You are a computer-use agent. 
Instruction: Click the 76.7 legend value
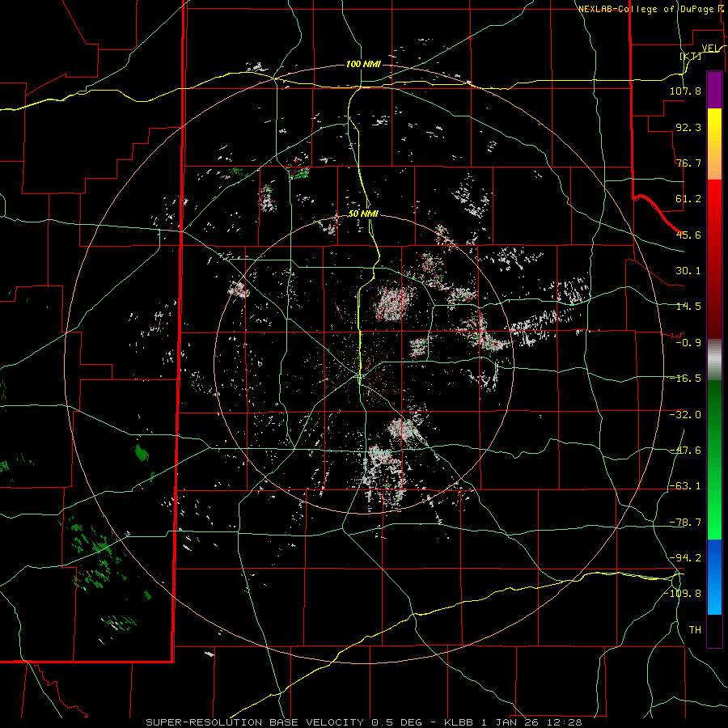click(x=688, y=163)
